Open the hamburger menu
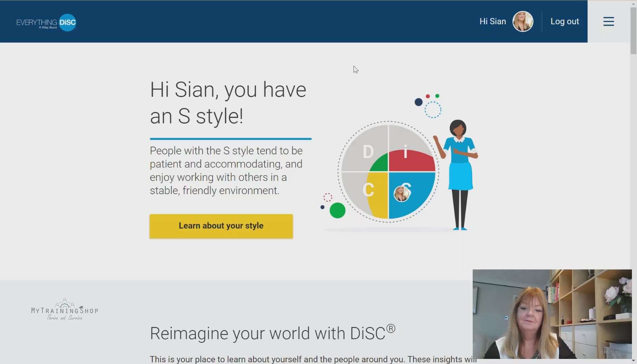The image size is (637, 364). pos(608,21)
